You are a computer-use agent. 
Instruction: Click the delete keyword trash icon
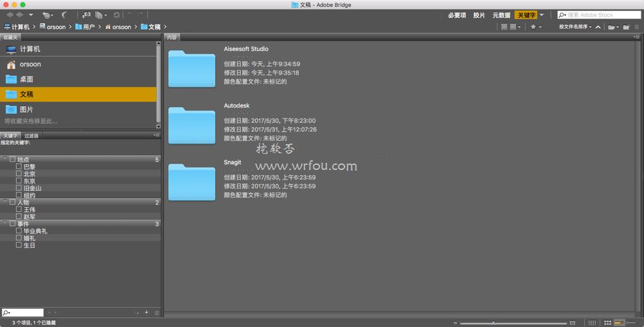(x=157, y=313)
